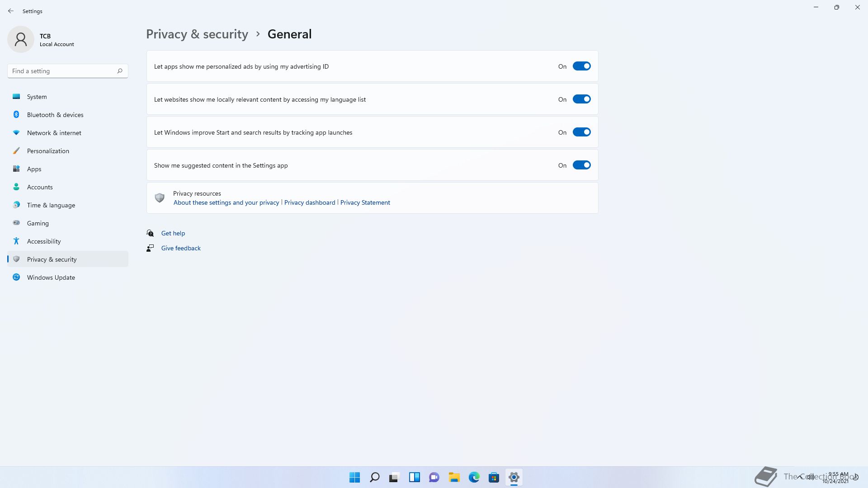
Task: Launch Microsoft Edge from taskbar
Action: pyautogui.click(x=474, y=477)
